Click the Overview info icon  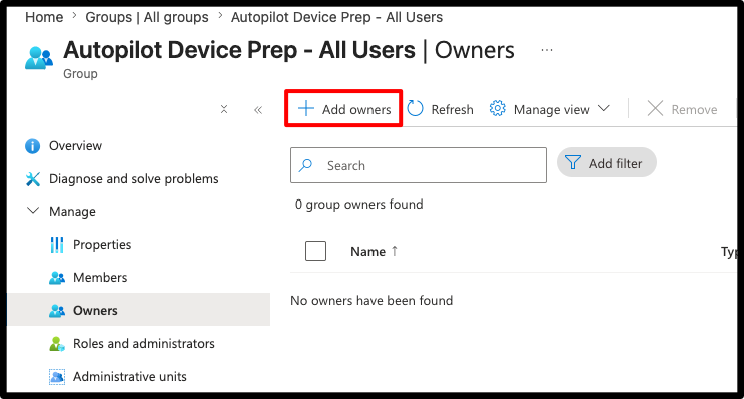click(32, 146)
